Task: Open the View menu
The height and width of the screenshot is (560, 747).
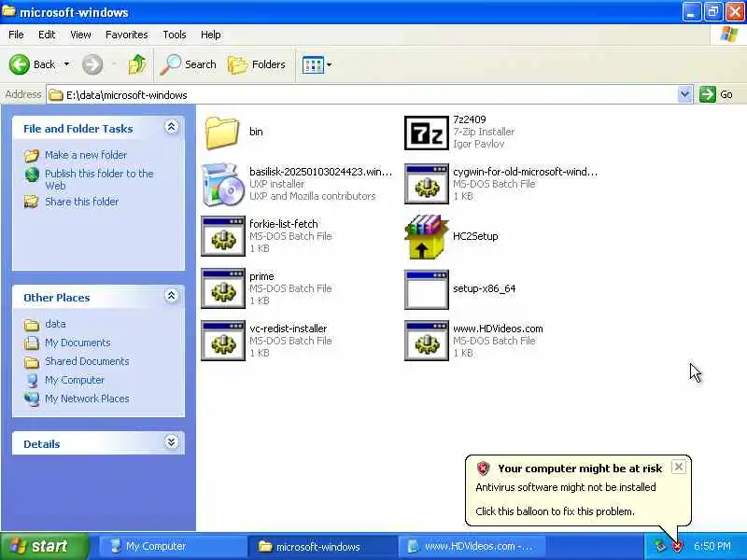Action: pos(80,35)
